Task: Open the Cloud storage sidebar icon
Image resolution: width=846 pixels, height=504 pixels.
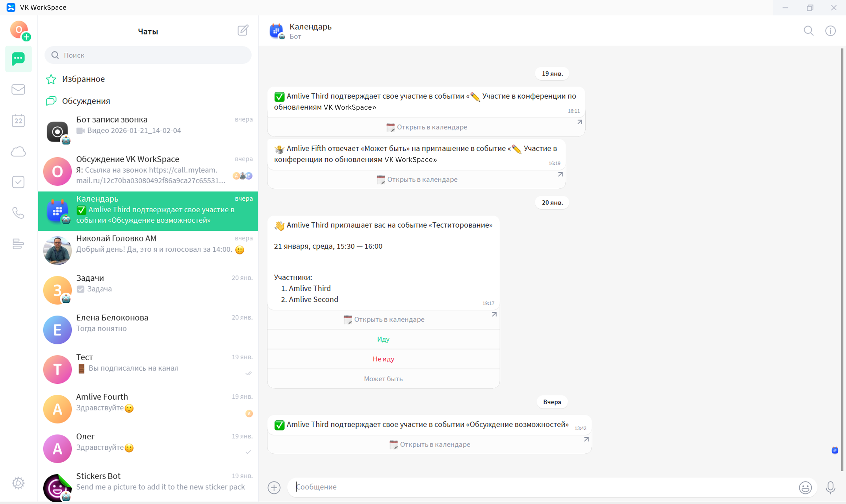Action: 18,151
